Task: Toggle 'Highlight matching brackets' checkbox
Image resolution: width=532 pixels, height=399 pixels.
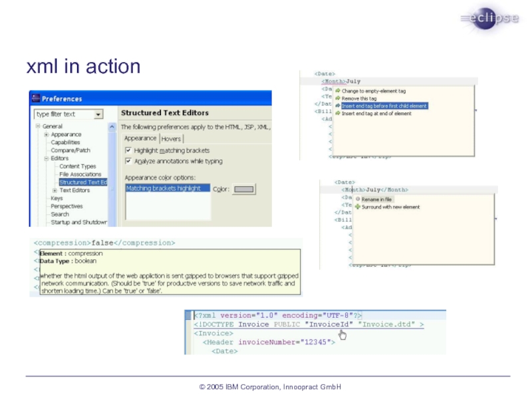Action: tap(128, 150)
